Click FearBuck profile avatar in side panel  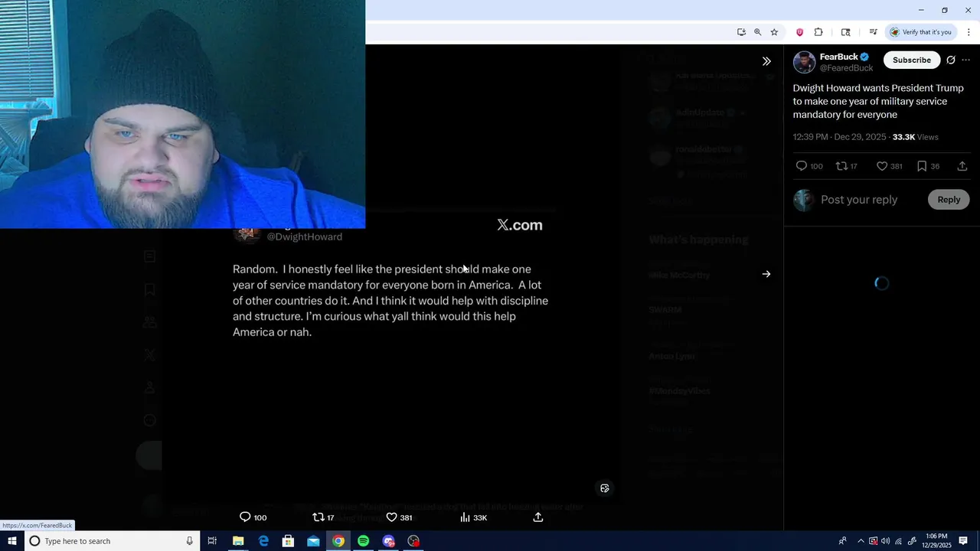[804, 62]
